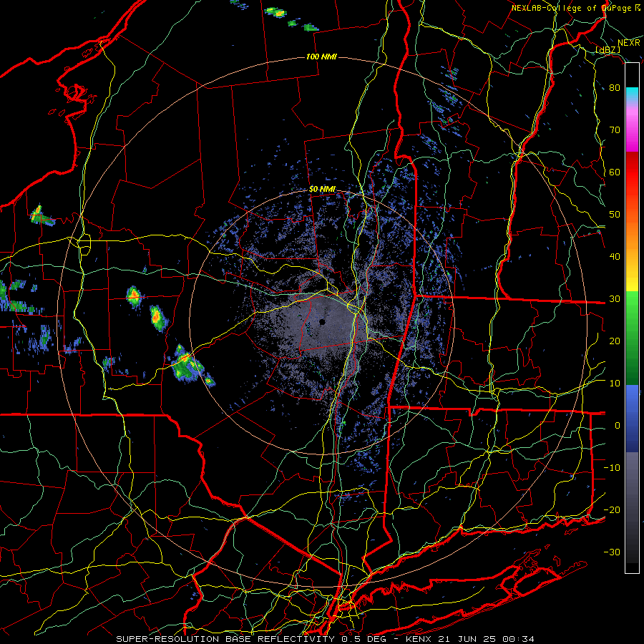
Task: Click the 60 value on the dBZ scale
Action: pos(615,172)
